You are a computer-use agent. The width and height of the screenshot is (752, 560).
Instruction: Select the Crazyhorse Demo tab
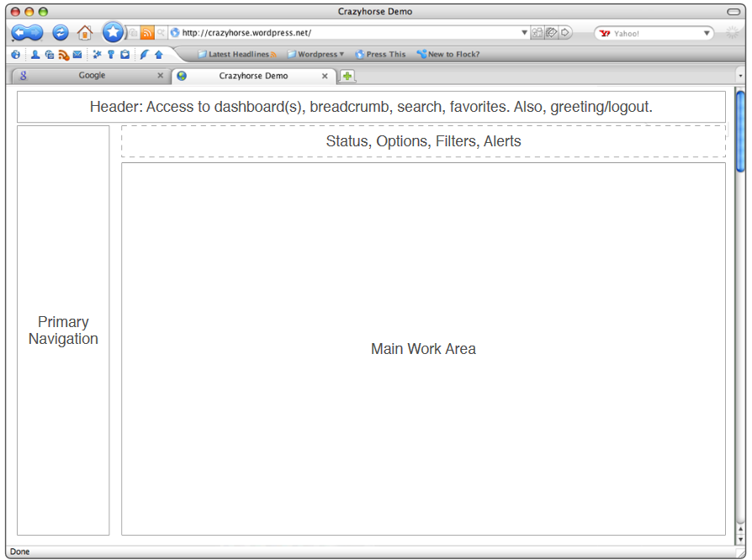coord(252,76)
